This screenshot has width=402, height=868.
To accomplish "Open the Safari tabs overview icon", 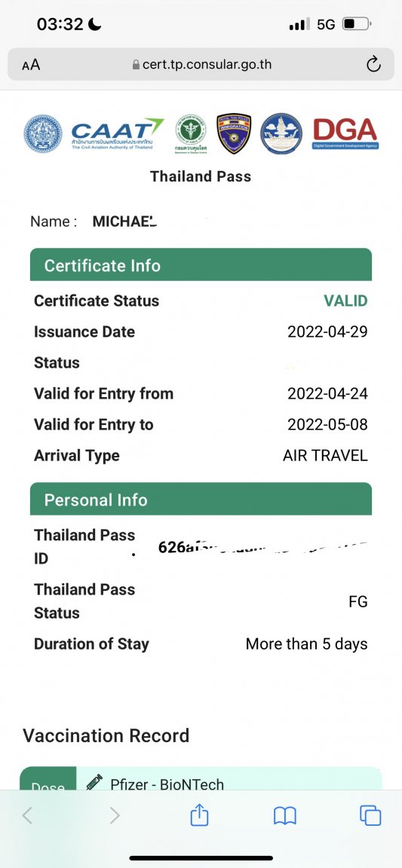I will [x=370, y=815].
